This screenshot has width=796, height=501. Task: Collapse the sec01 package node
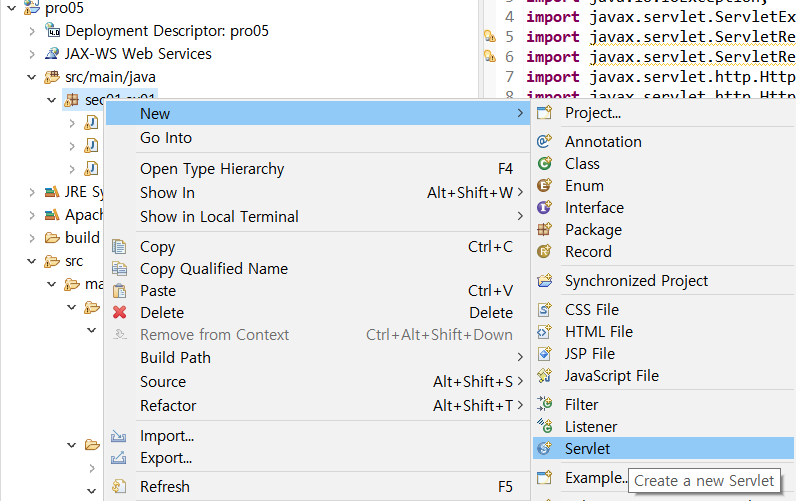coord(52,100)
